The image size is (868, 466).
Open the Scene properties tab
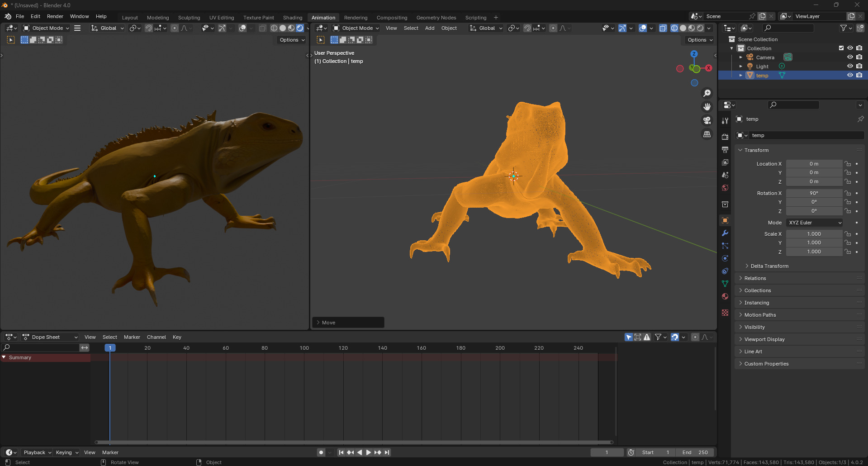(725, 175)
